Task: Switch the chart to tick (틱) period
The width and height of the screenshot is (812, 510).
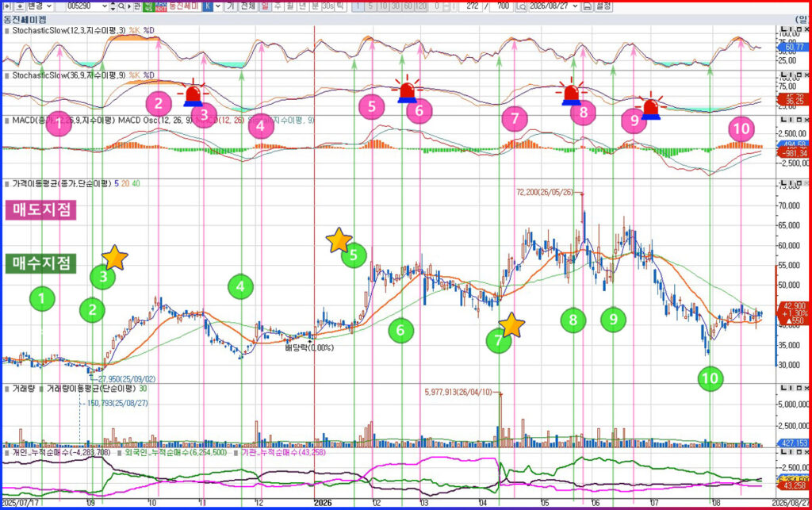Action: click(x=340, y=6)
